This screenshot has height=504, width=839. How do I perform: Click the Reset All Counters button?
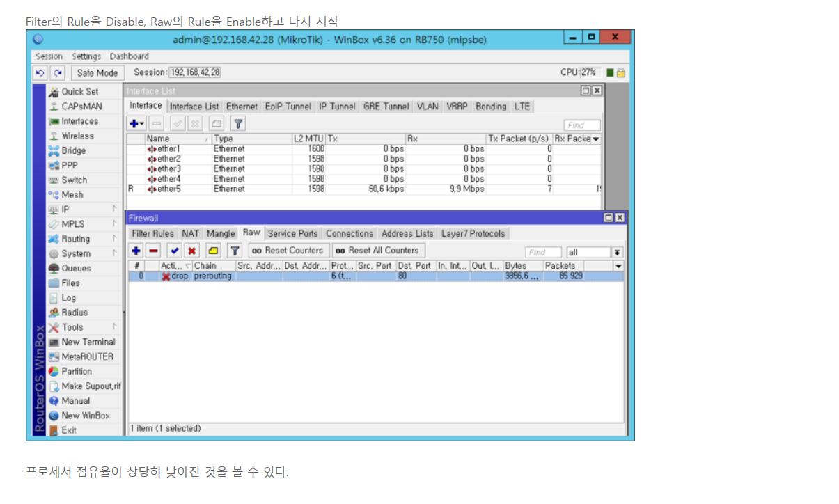[378, 251]
